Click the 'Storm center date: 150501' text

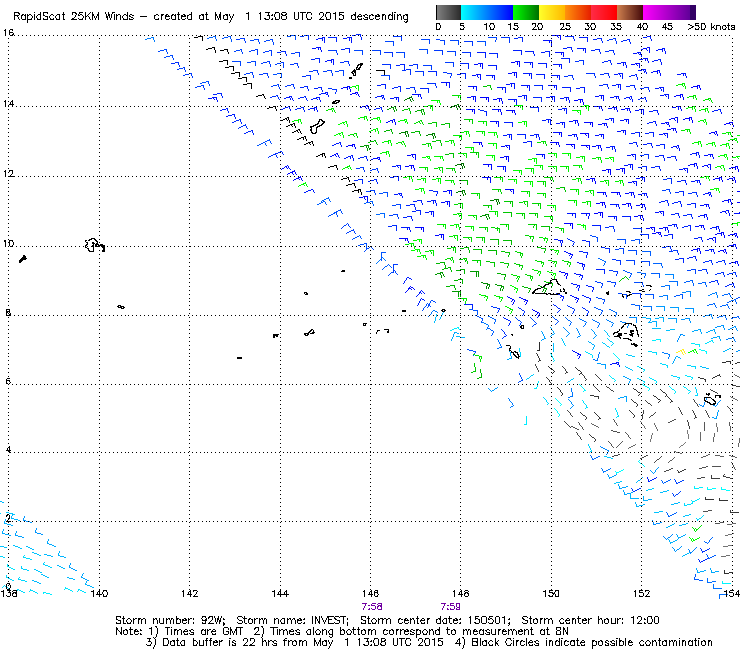435,620
